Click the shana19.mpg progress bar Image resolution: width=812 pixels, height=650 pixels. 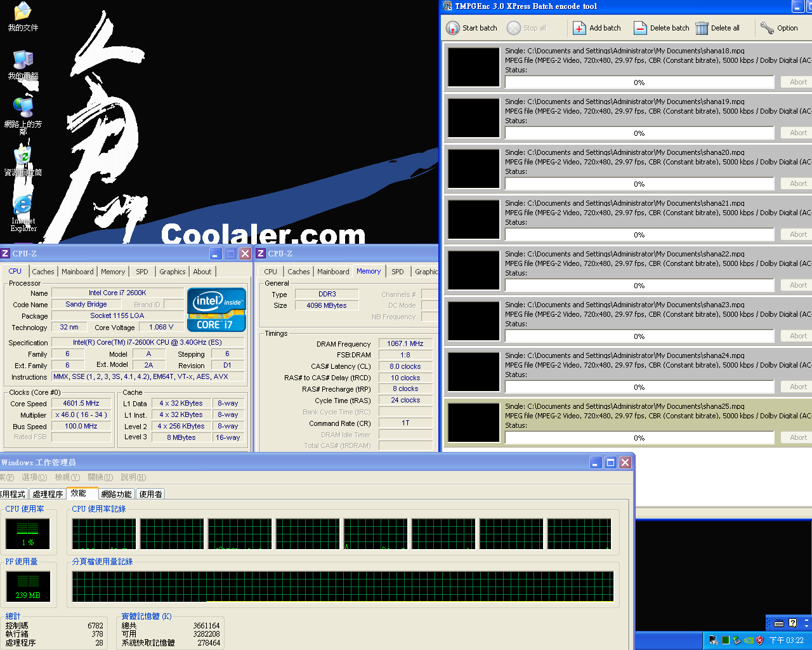click(x=639, y=133)
